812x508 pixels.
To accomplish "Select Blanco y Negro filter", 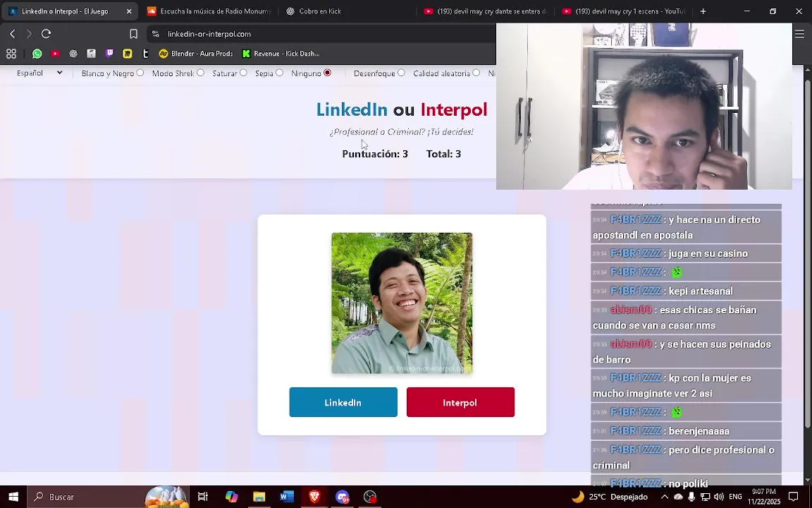I will pos(140,73).
